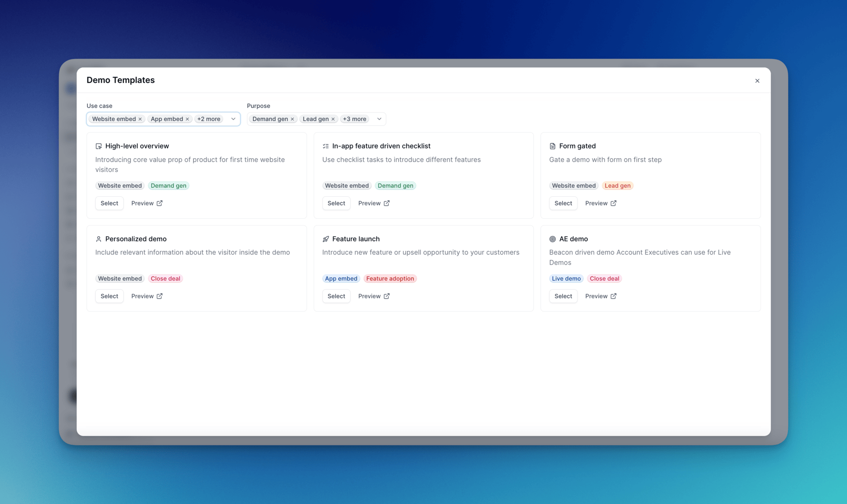This screenshot has height=504, width=847.
Task: Show the +2 more use cases
Action: pos(209,119)
